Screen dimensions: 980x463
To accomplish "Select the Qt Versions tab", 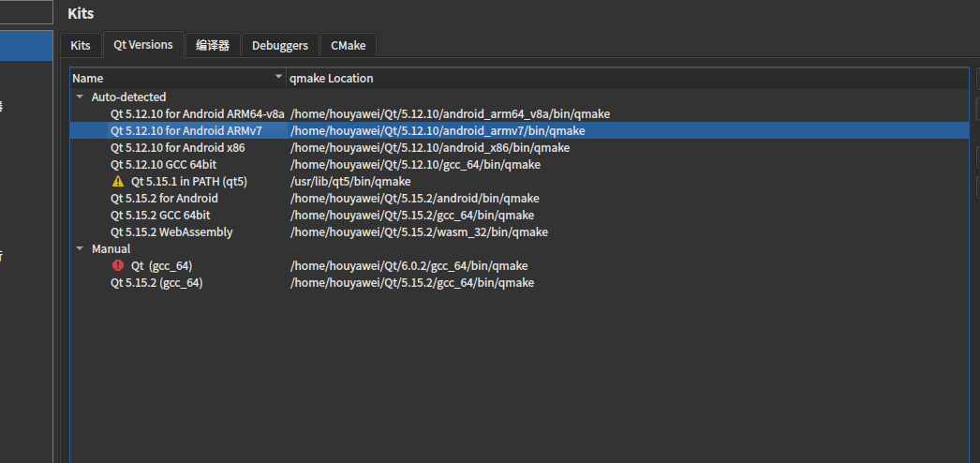I will pyautogui.click(x=143, y=45).
